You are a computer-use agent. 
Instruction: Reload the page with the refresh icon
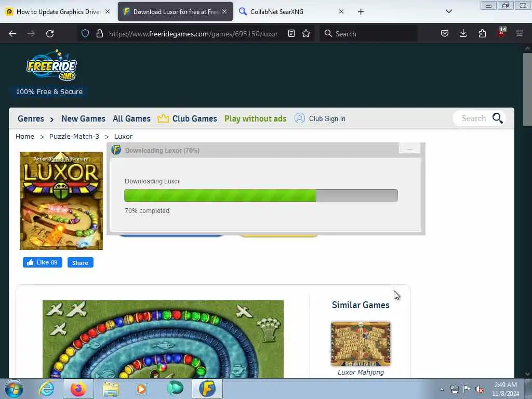(50, 34)
